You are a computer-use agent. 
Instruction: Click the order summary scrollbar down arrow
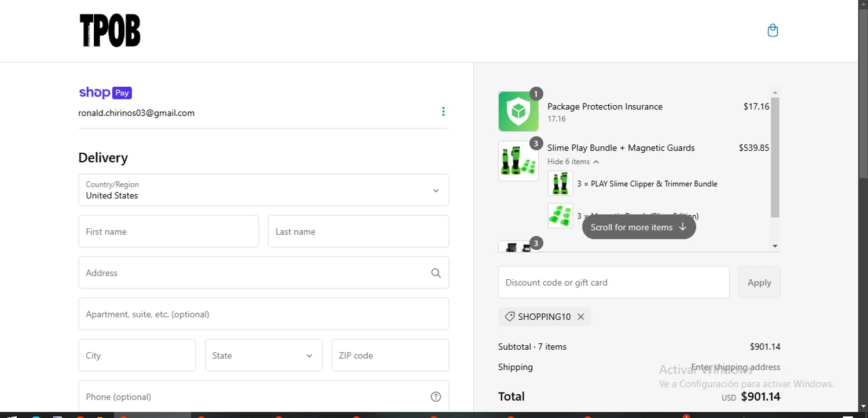[775, 246]
